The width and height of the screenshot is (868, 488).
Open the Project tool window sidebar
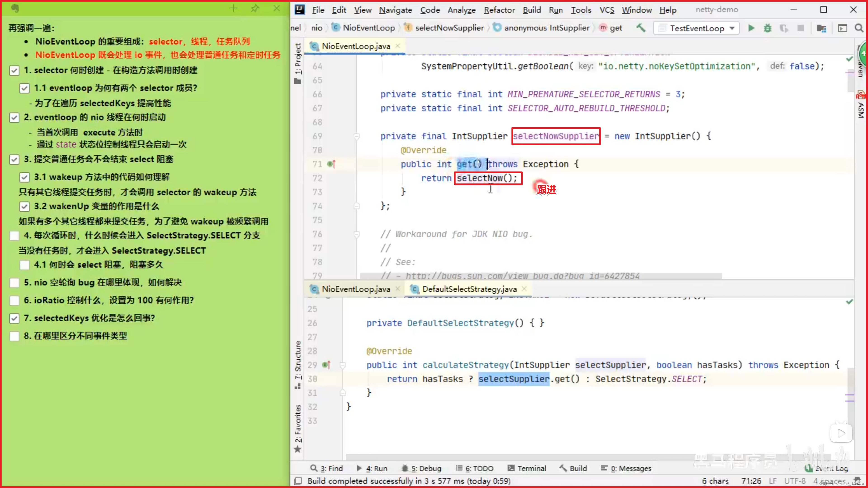pyautogui.click(x=298, y=63)
